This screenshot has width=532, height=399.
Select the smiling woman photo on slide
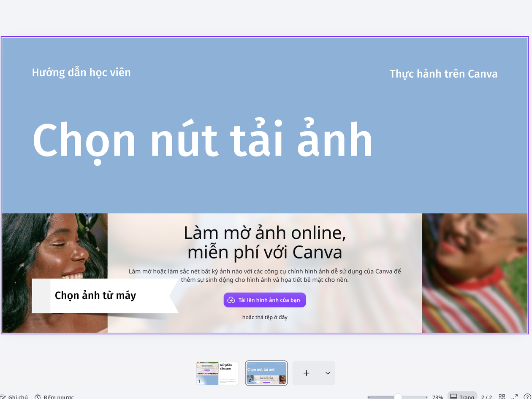click(55, 273)
